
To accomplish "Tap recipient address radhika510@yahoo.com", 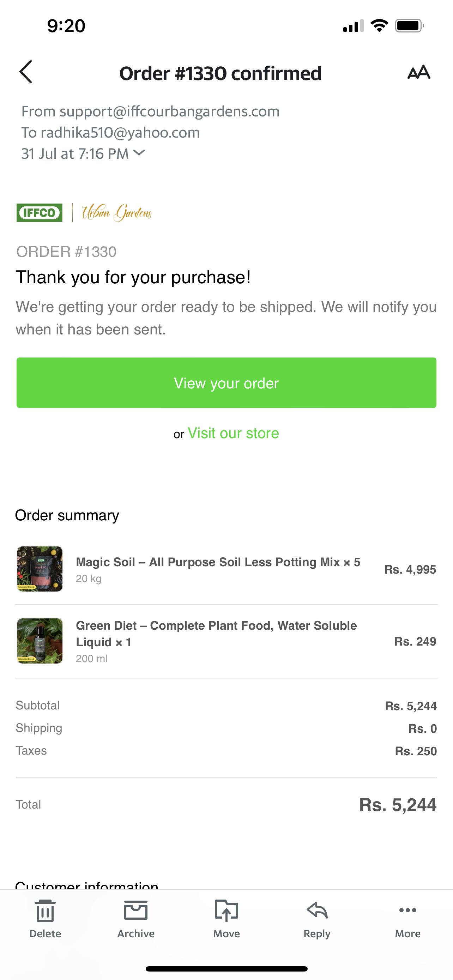I will (x=120, y=133).
